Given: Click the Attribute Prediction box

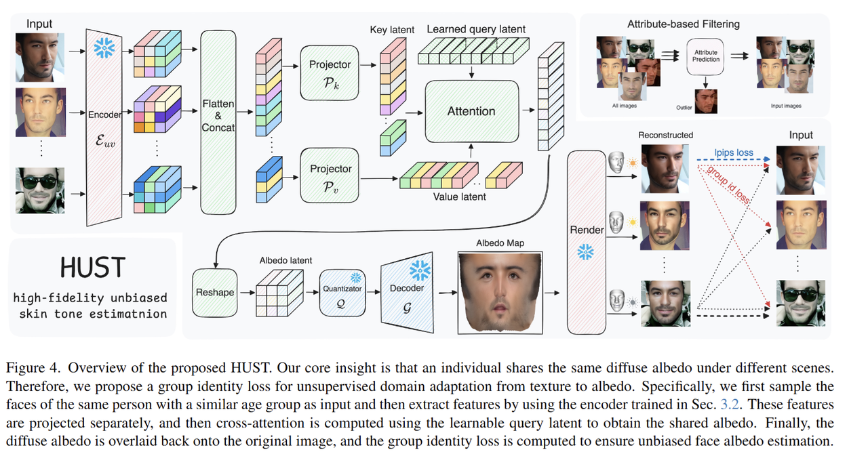Looking at the screenshot, I should click(x=705, y=56).
